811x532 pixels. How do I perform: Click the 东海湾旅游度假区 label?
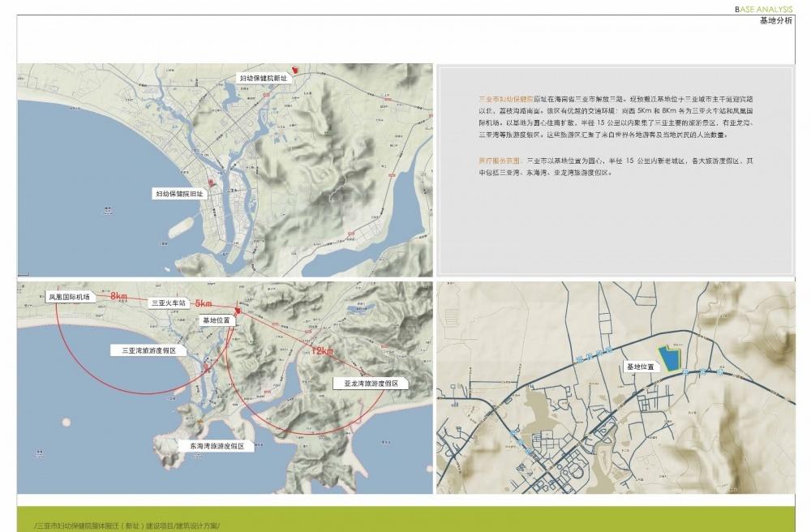(217, 446)
